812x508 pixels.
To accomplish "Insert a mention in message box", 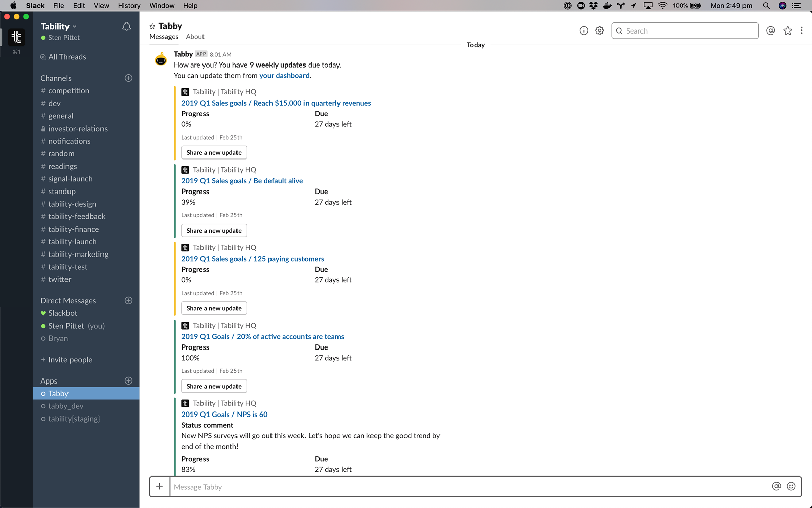I will click(x=776, y=487).
